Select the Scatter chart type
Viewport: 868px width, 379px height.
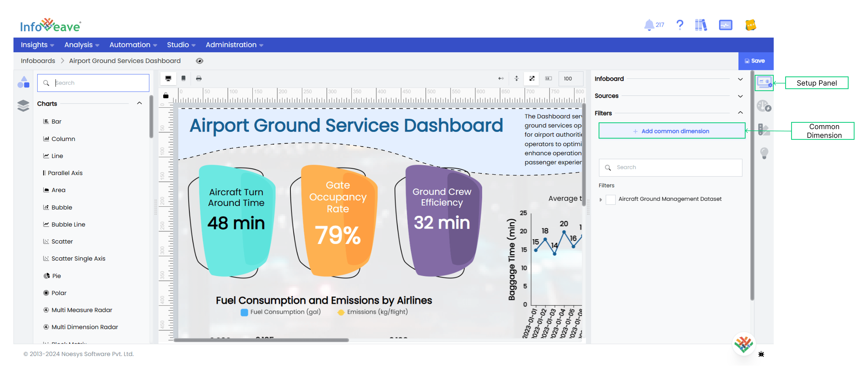[58, 242]
